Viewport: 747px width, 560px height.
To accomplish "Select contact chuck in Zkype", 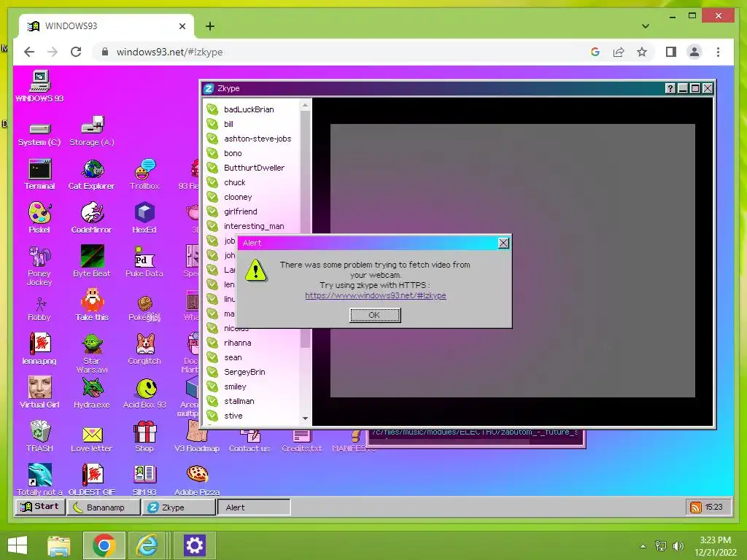I will click(x=252, y=183).
